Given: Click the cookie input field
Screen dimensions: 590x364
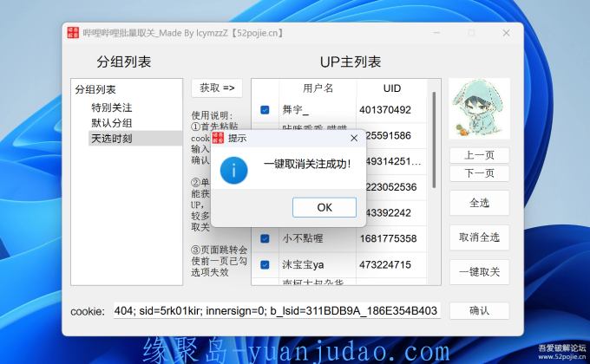Looking at the screenshot, I should (x=277, y=310).
